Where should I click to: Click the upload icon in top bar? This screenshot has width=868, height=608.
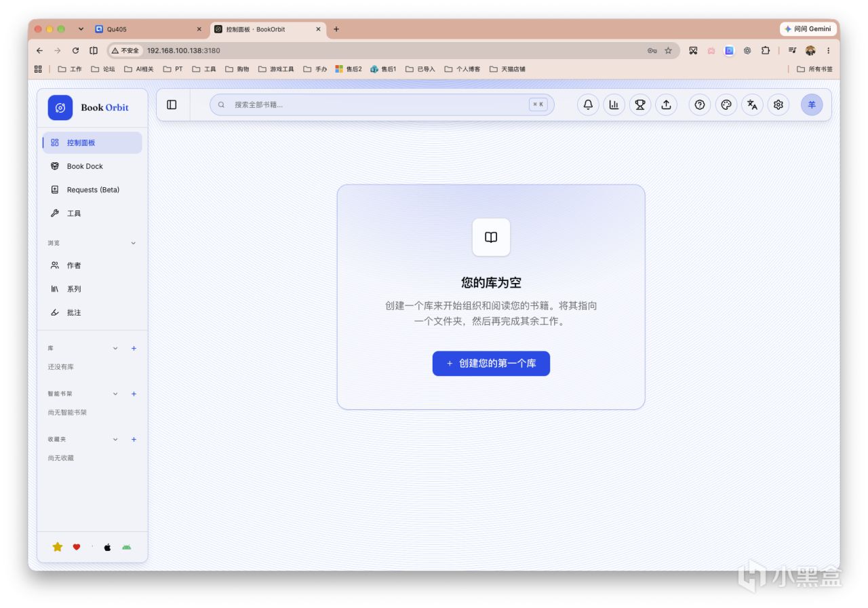click(x=666, y=104)
